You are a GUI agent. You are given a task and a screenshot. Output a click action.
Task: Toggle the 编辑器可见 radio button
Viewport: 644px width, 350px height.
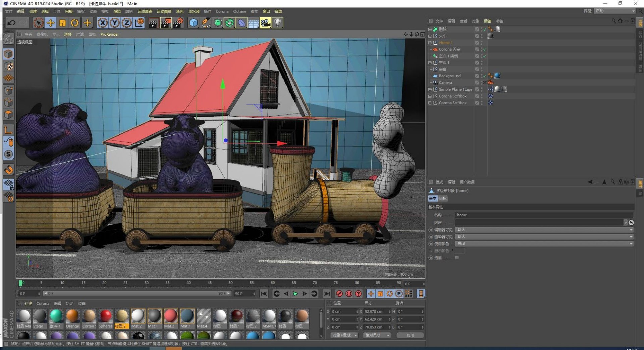[431, 230]
